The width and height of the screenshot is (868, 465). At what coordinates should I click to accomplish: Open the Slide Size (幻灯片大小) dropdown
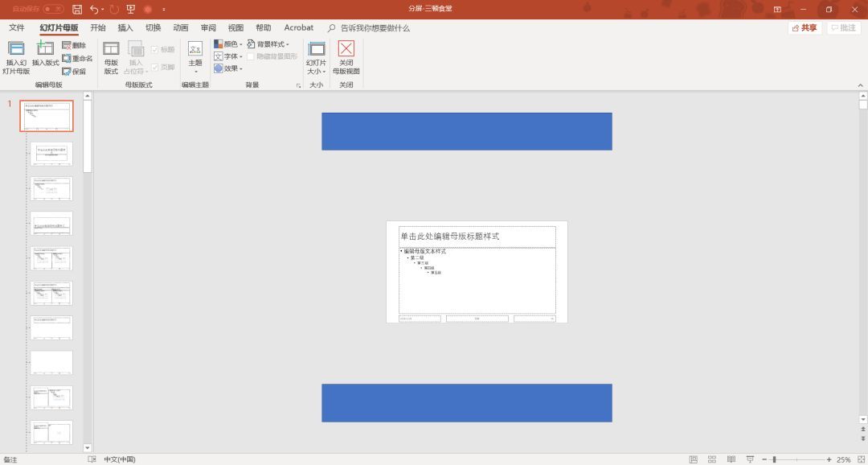point(316,56)
